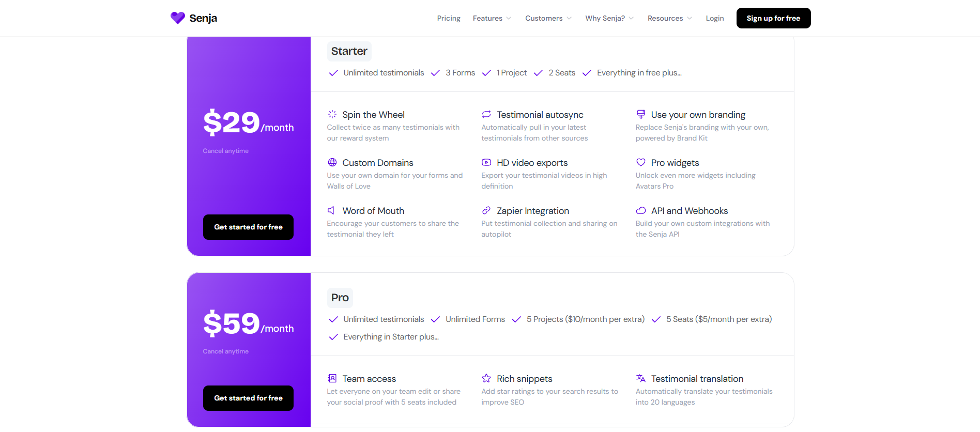
Task: Click checkmark beside 1 Project
Action: tap(486, 73)
